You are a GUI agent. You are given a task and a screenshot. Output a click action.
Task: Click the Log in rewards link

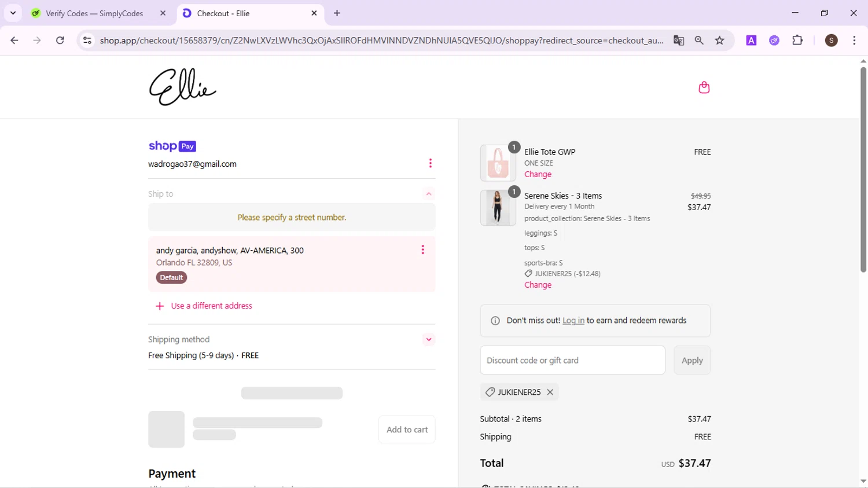coord(573,321)
